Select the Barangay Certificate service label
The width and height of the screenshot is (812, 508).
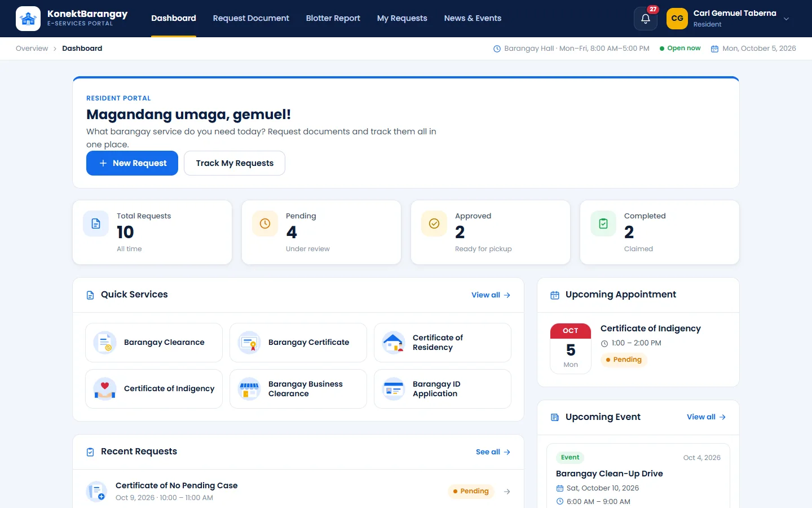pos(308,343)
